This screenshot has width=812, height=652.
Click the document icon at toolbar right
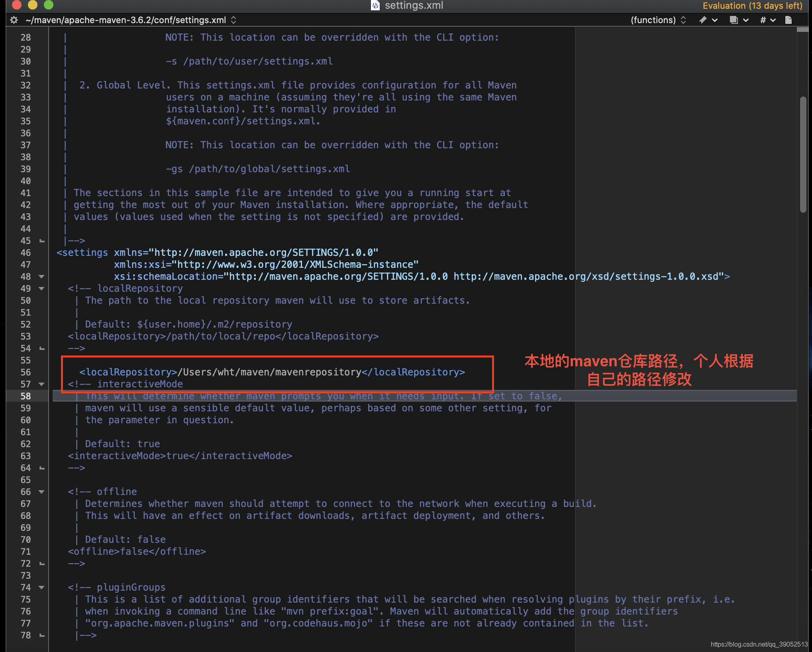pos(788,20)
